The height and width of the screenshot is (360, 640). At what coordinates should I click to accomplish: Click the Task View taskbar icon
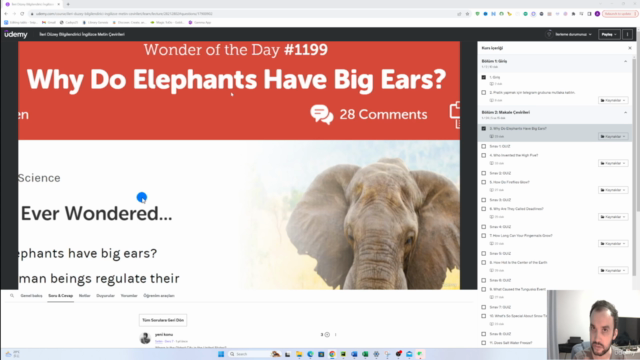[x=287, y=354]
